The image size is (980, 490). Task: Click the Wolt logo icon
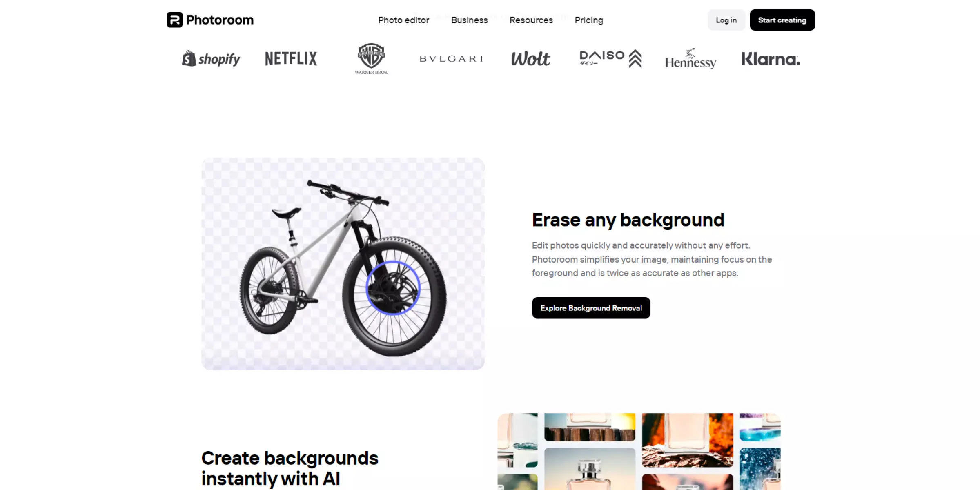(x=531, y=58)
